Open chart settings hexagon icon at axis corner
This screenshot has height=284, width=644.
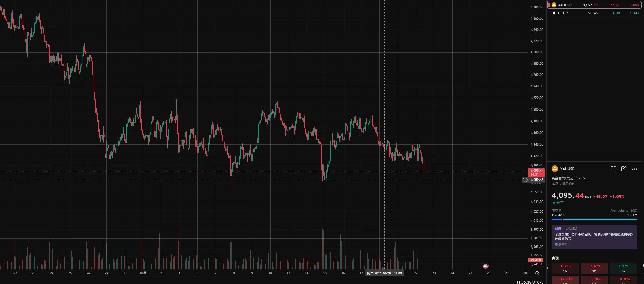[x=537, y=273]
